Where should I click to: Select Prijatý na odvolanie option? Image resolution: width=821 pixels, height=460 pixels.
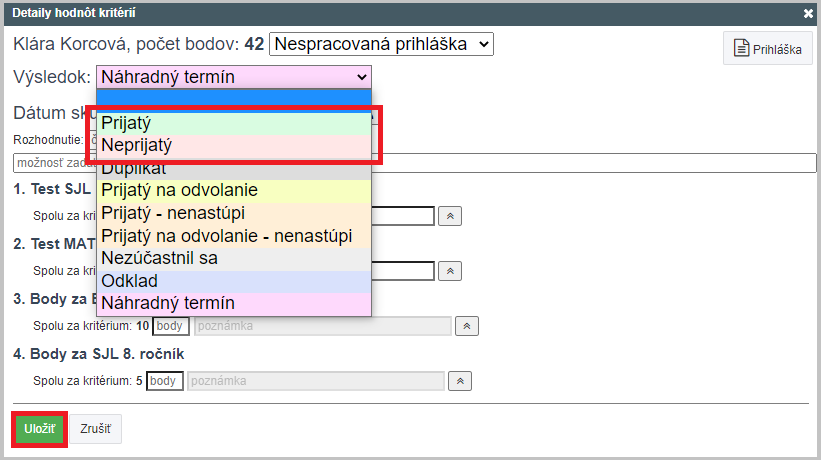(x=234, y=190)
